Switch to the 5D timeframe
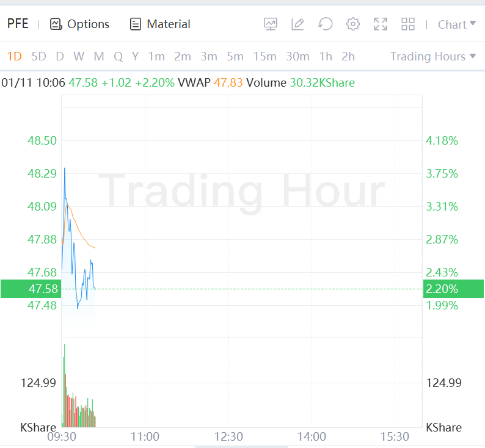485x448 pixels. (38, 57)
